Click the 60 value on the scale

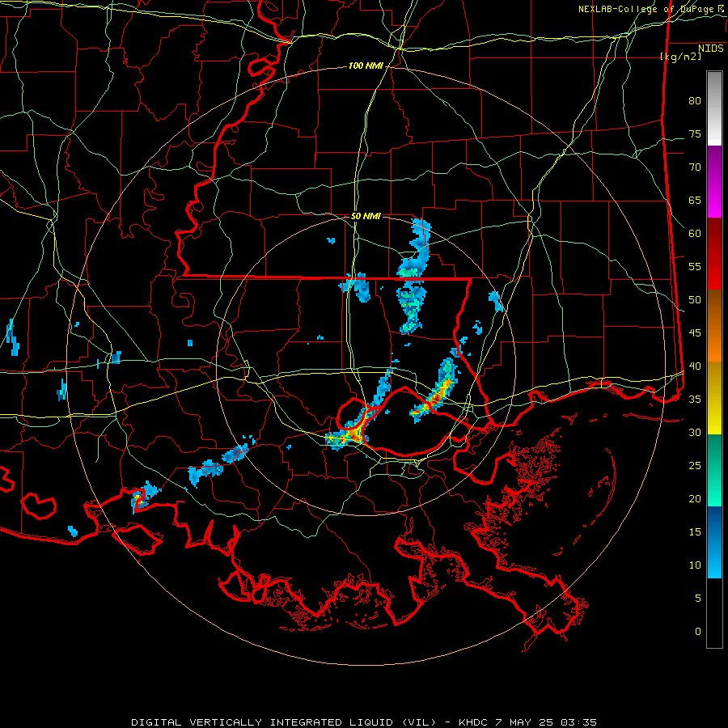tap(695, 234)
